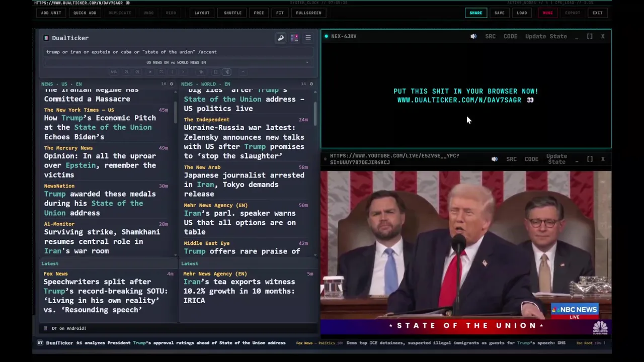Click the FULLSCREEN button

pyautogui.click(x=308, y=13)
